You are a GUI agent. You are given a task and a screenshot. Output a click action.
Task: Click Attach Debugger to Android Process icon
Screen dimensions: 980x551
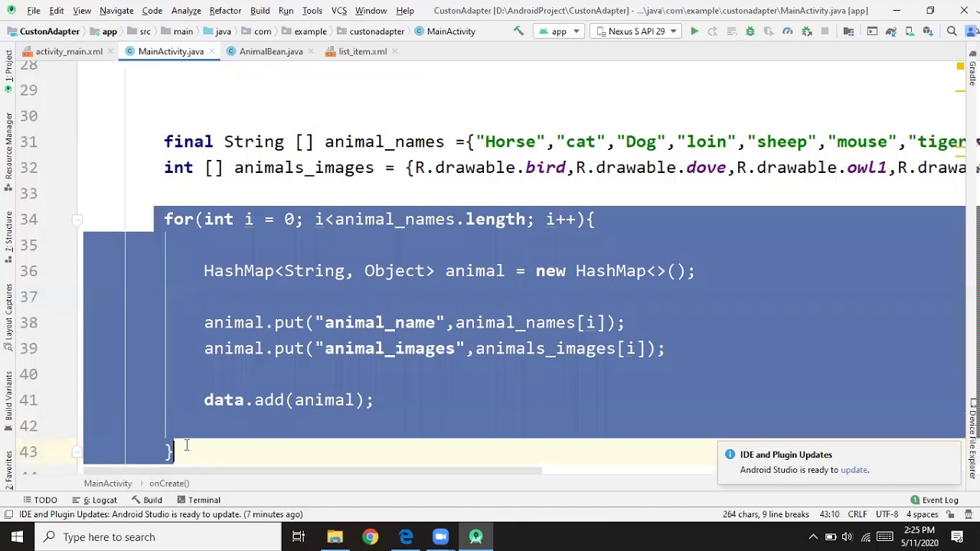[x=806, y=31]
